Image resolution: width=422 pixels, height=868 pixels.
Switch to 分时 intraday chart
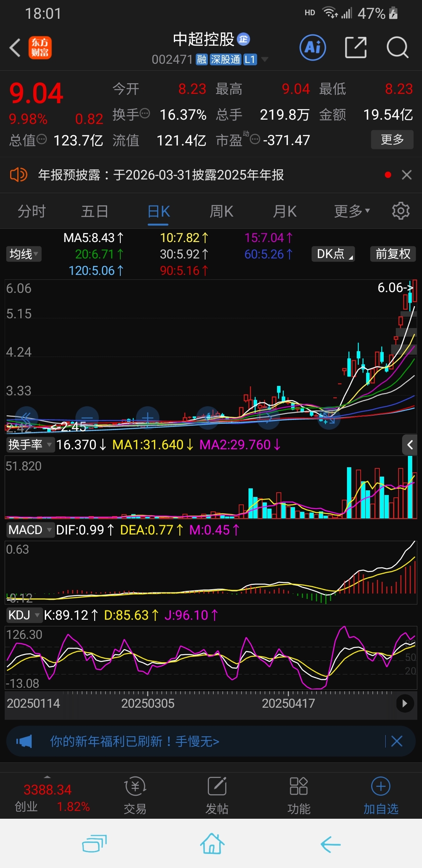(x=32, y=212)
